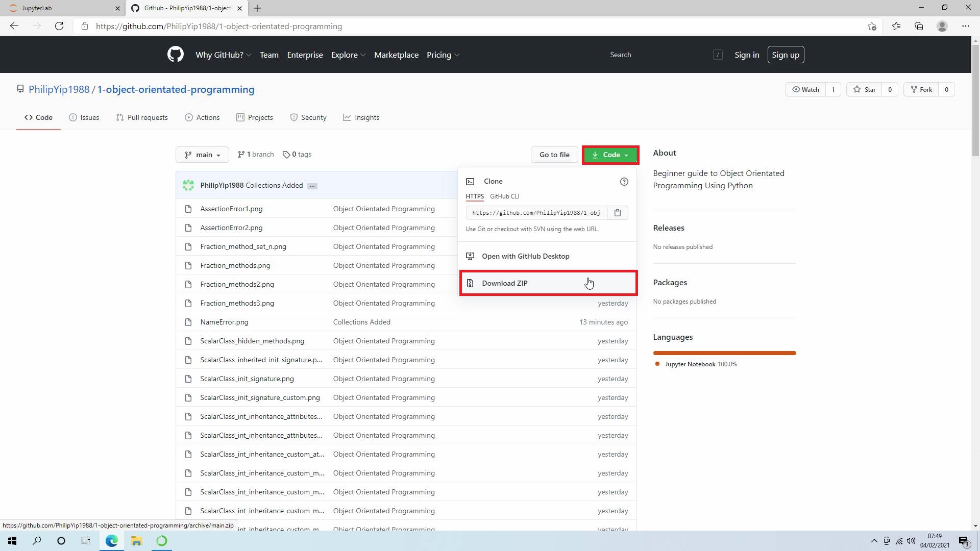Copy clone URL with clipboard icon
Screen dimensions: 980x551
617,213
